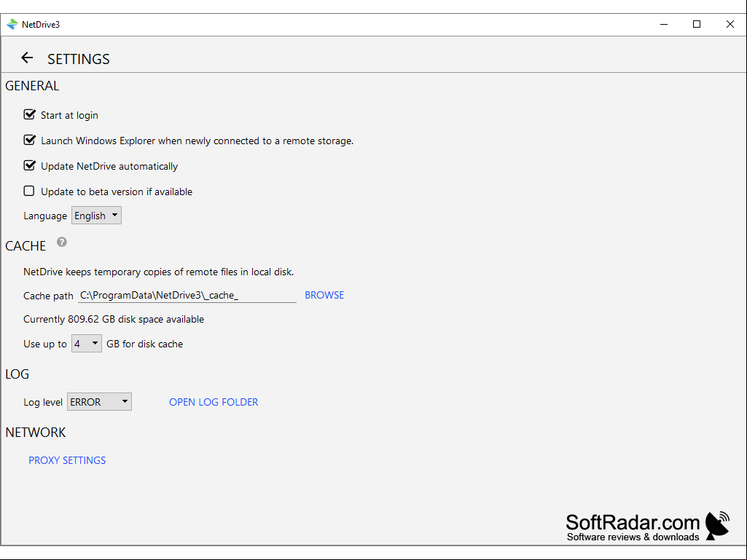Expand the disk cache size dropdown

86,343
